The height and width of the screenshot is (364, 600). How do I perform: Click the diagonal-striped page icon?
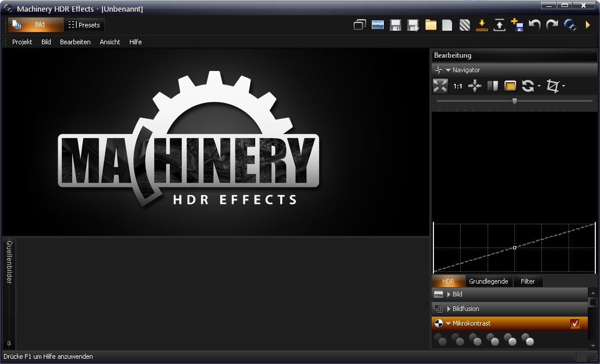click(464, 25)
